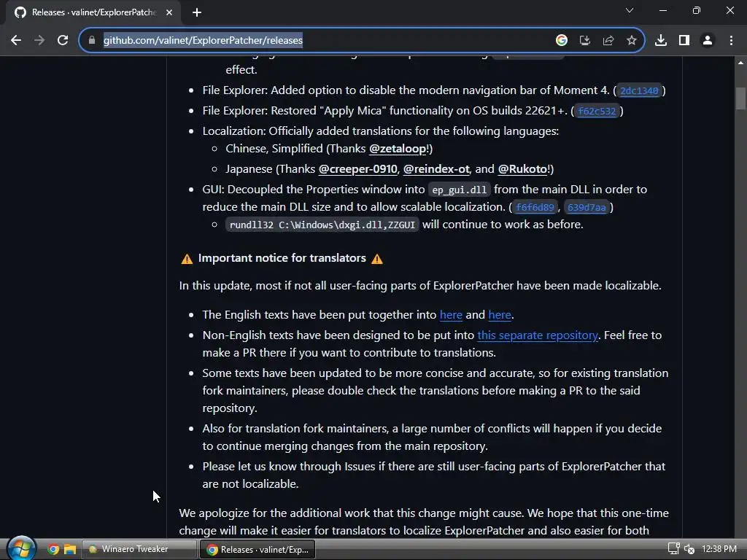Open commit f6f6d89 link
This screenshot has width=747, height=560.
(x=535, y=207)
